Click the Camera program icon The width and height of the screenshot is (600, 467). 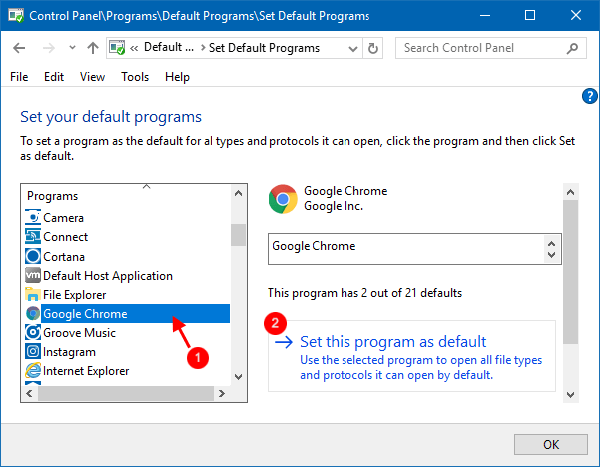tap(33, 217)
